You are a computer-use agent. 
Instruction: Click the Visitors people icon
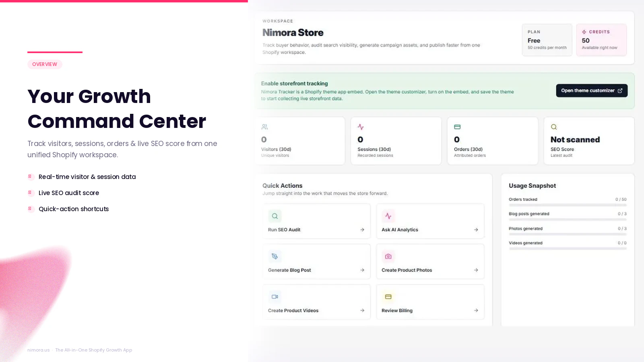[x=264, y=127]
